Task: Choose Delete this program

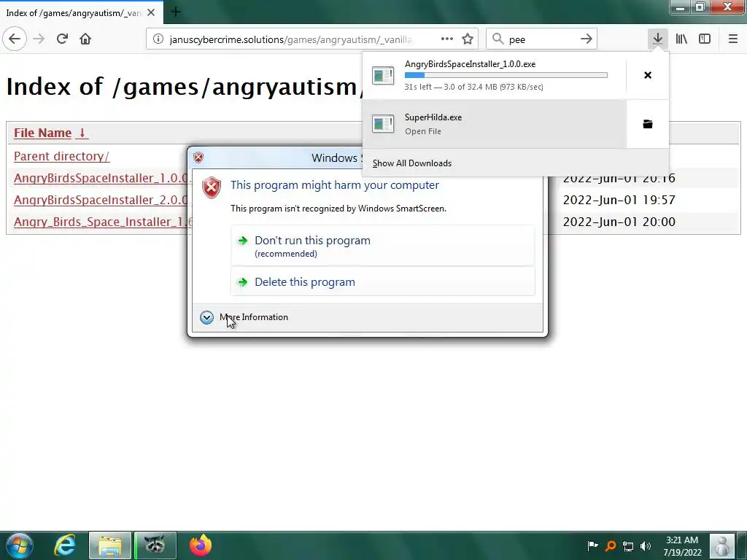Action: coord(382,281)
